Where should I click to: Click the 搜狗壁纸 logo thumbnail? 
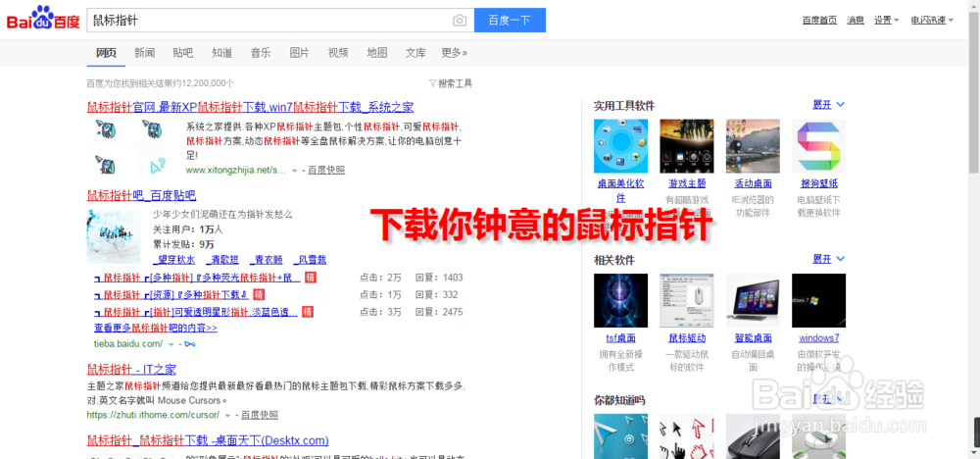tap(818, 146)
